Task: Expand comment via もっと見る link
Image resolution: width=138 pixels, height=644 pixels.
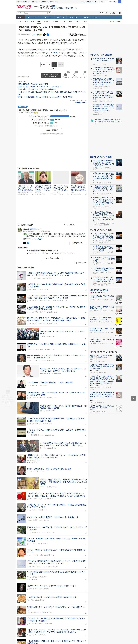Action: pyautogui.click(x=38, y=239)
